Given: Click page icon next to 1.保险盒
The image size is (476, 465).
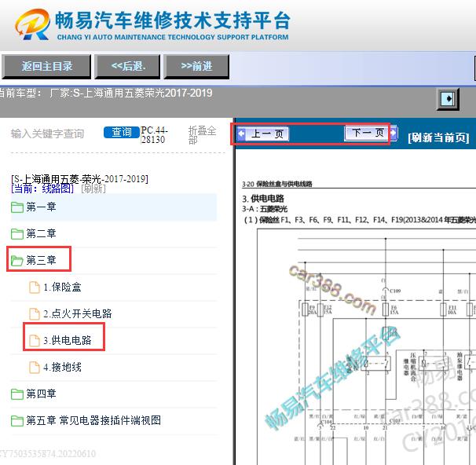Looking at the screenshot, I should pos(35,287).
